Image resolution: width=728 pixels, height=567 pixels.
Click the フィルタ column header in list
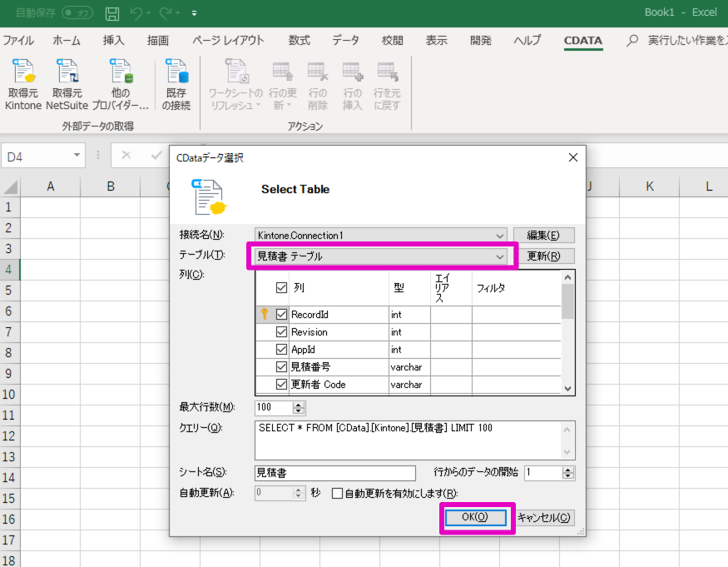tap(517, 288)
